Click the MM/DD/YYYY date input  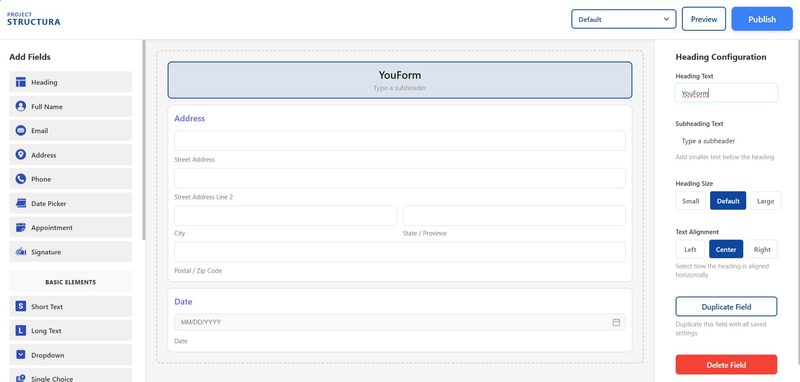pyautogui.click(x=399, y=322)
